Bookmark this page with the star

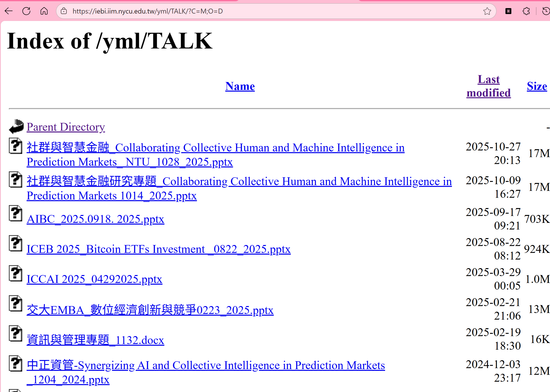487,11
